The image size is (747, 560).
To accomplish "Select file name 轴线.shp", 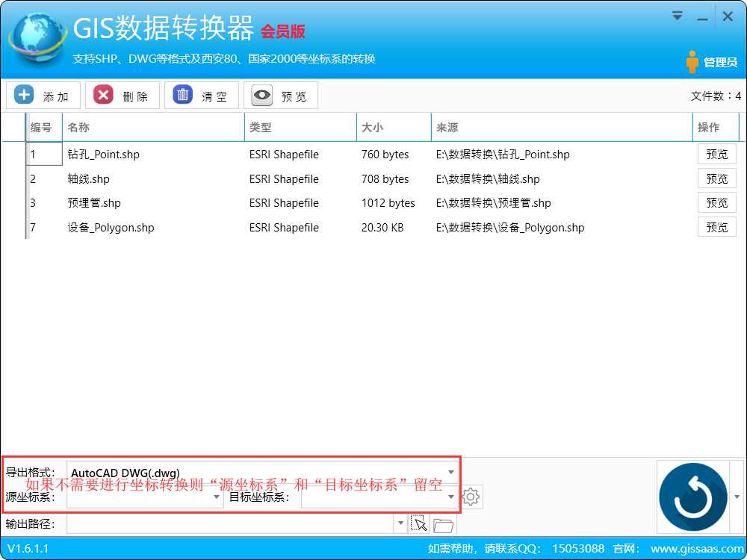I will 88,179.
